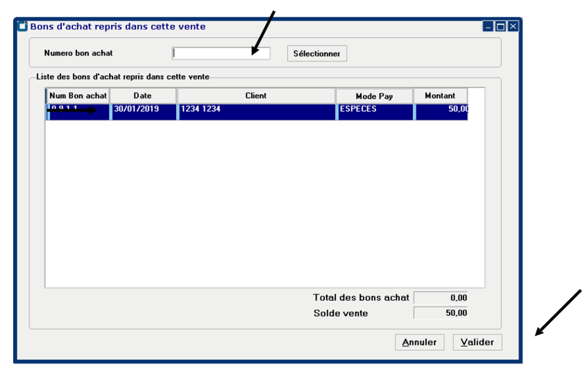Minimize the Bons d'achat window
The width and height of the screenshot is (588, 374).
click(x=488, y=26)
